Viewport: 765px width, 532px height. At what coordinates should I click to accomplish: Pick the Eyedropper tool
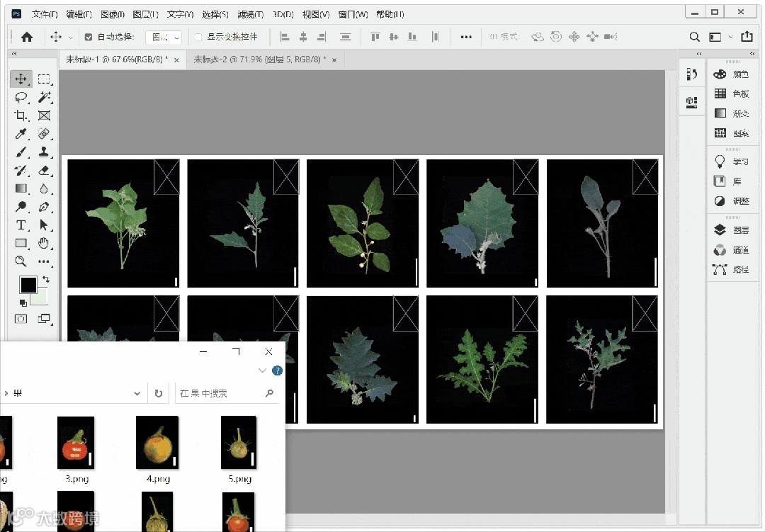pos(21,134)
